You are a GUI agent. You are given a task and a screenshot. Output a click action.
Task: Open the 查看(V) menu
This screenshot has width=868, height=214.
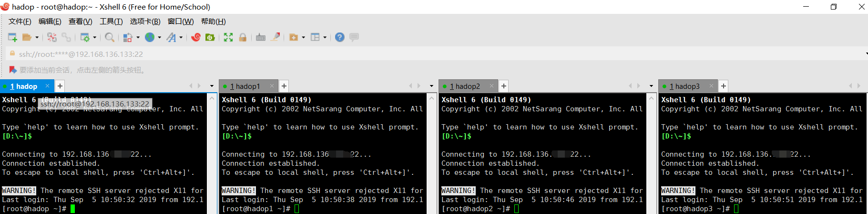click(x=80, y=21)
